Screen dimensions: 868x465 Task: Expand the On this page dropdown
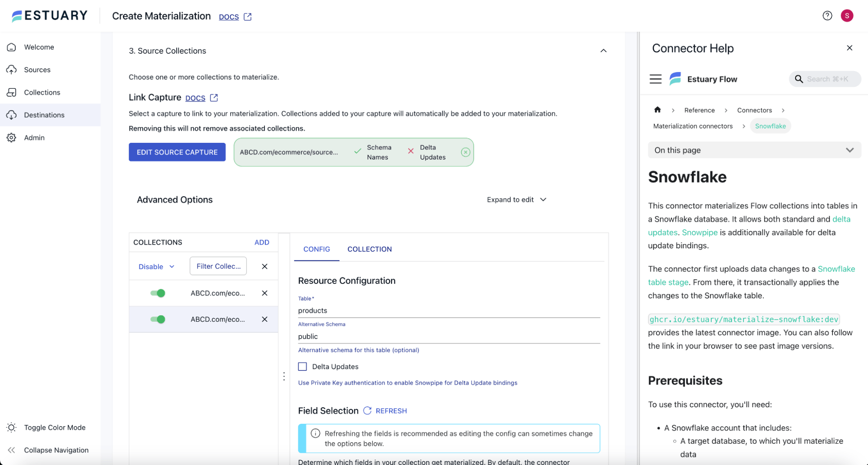754,150
